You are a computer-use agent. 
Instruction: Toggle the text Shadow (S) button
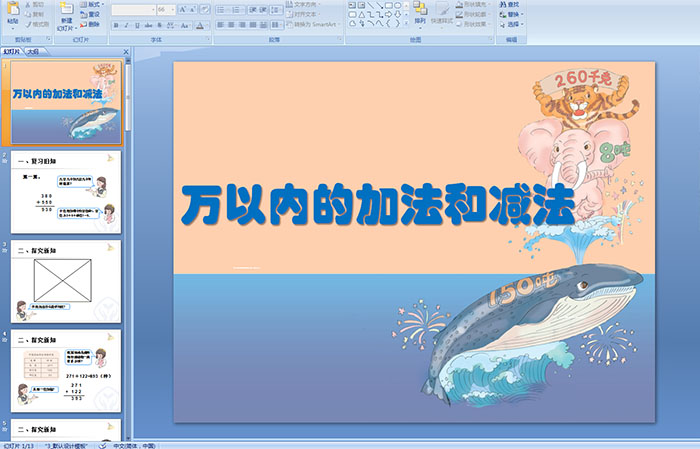coord(160,25)
